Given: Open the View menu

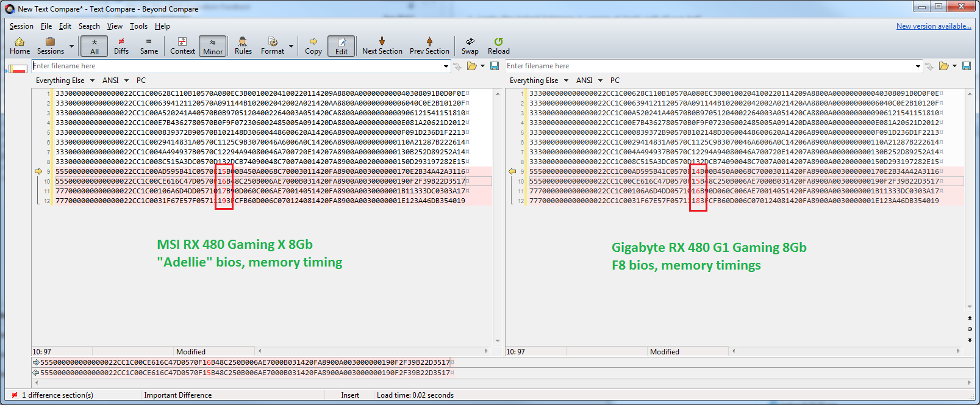Looking at the screenshot, I should [115, 26].
